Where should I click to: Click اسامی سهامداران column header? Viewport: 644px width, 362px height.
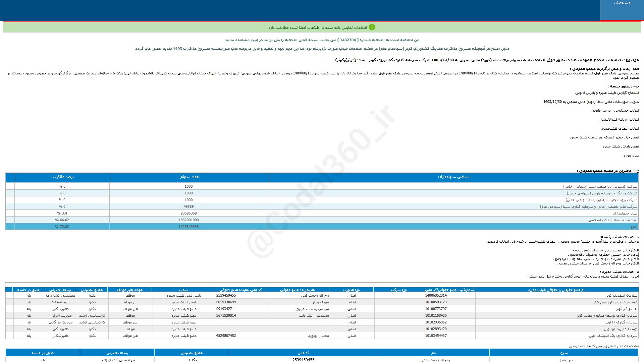(x=453, y=177)
